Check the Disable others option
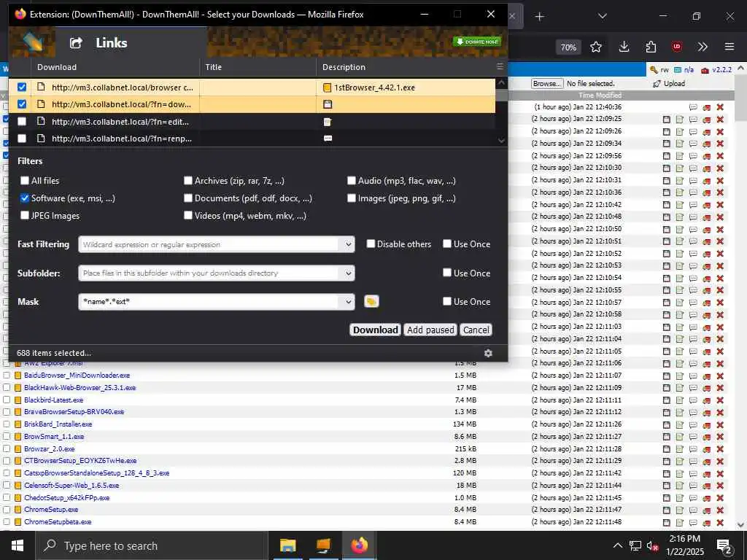The image size is (747, 560). click(371, 244)
